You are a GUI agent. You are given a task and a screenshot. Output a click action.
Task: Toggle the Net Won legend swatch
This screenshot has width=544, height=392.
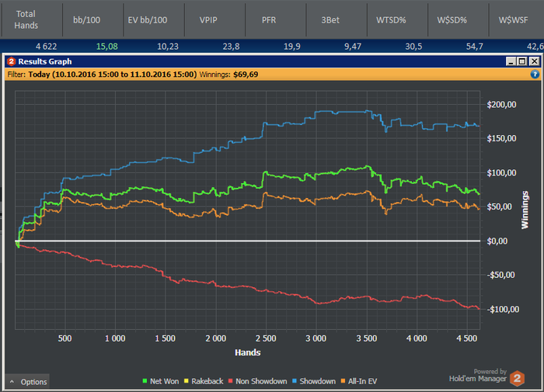[x=145, y=381]
